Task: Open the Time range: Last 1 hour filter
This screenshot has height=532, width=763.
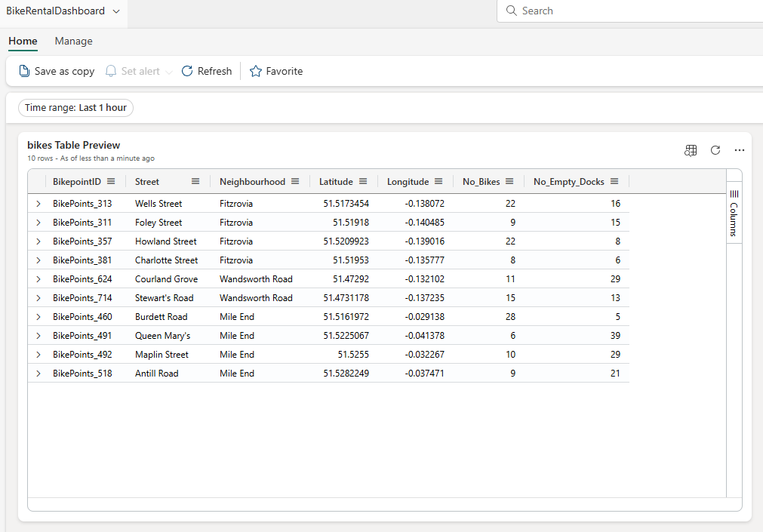Action: pos(76,108)
